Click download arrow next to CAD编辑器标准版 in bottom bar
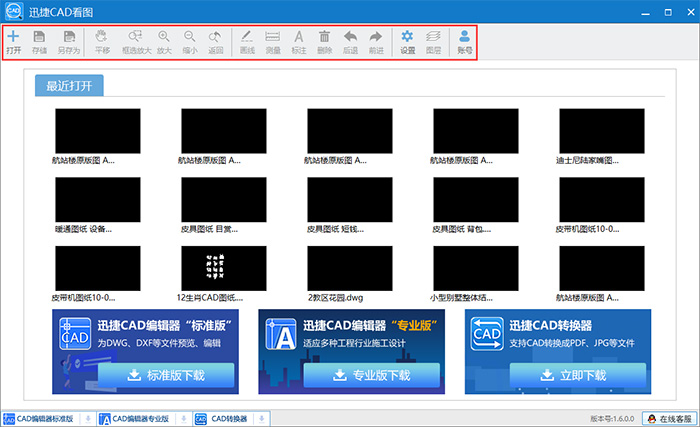 88,419
